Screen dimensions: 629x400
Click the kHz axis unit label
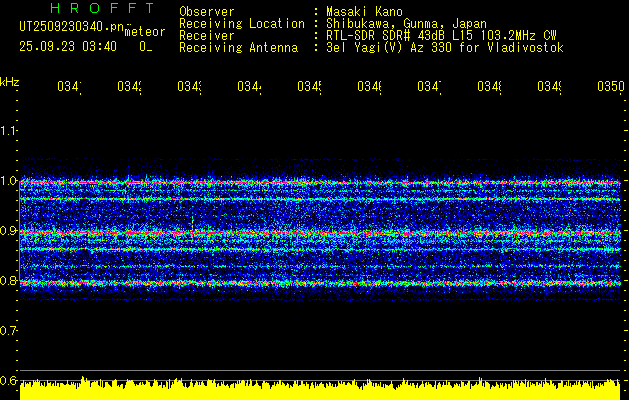coord(10,81)
